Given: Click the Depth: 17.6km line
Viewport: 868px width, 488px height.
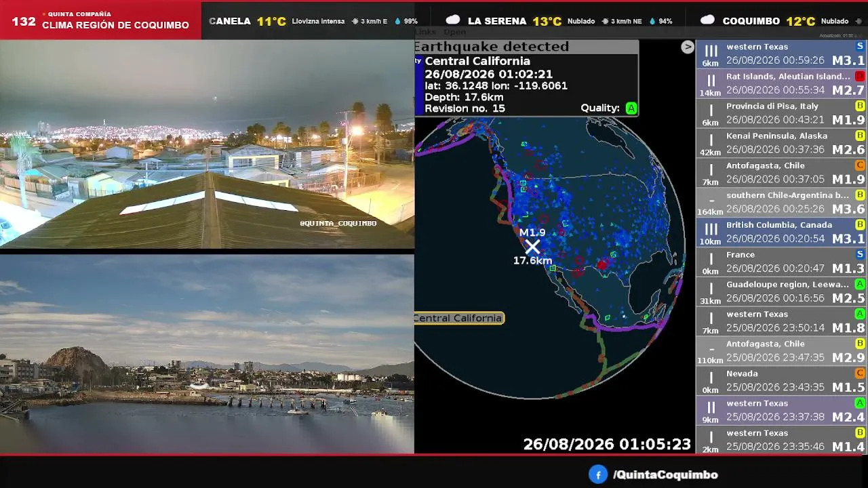Looking at the screenshot, I should [464, 97].
